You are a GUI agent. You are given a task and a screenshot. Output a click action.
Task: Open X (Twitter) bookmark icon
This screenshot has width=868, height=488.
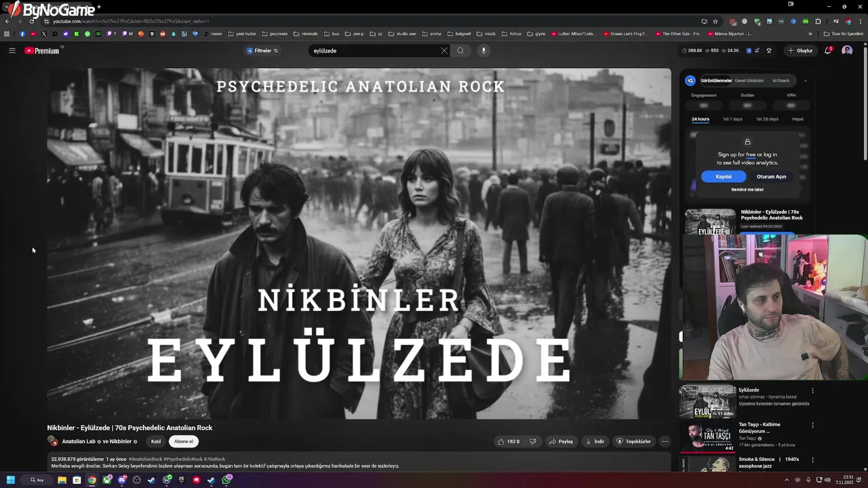pos(44,33)
